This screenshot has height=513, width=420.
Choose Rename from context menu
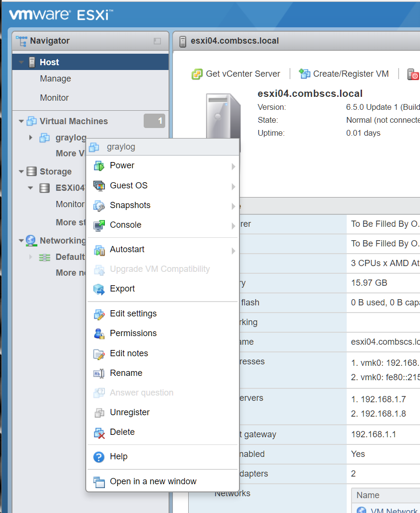click(163, 373)
